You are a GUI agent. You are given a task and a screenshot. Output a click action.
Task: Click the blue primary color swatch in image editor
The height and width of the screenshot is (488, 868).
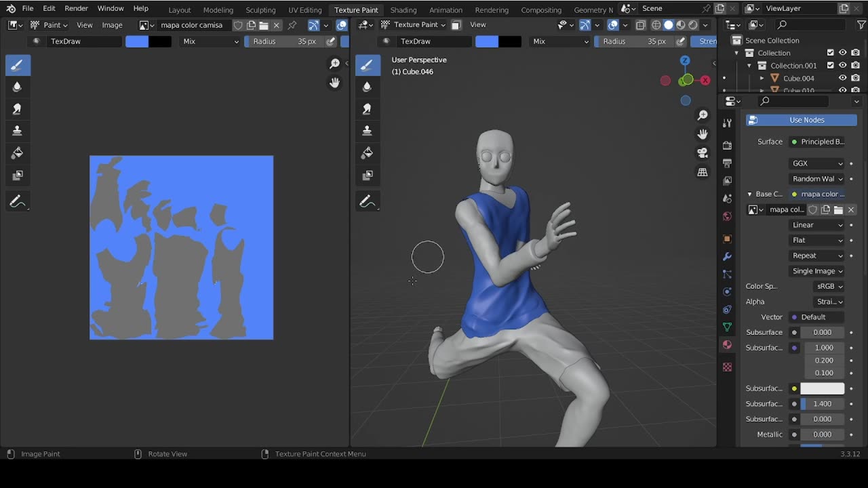click(137, 41)
